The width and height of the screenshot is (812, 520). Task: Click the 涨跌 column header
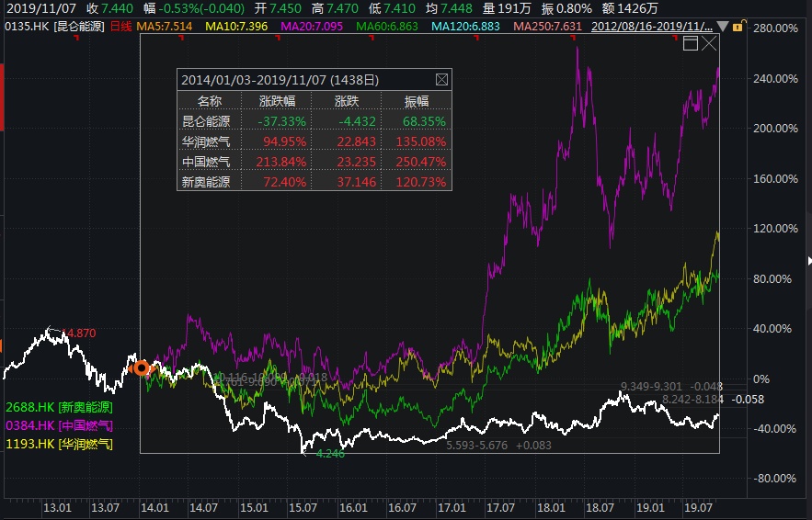pos(347,101)
